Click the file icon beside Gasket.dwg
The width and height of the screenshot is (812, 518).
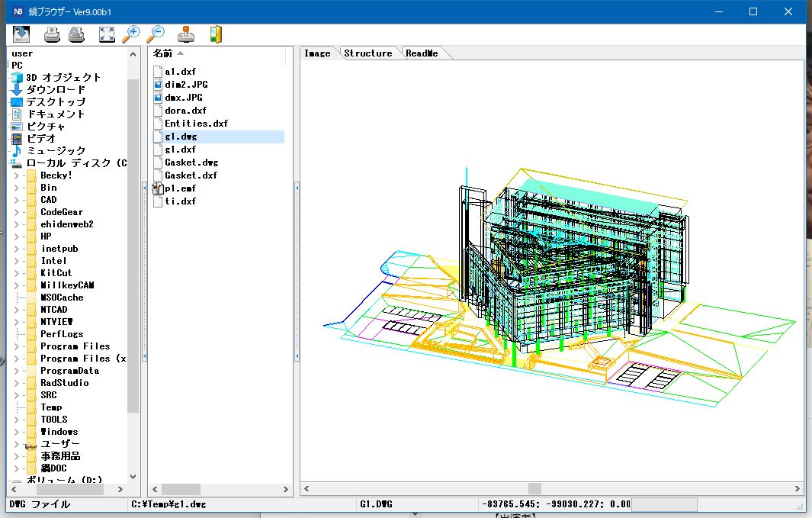[x=158, y=162]
